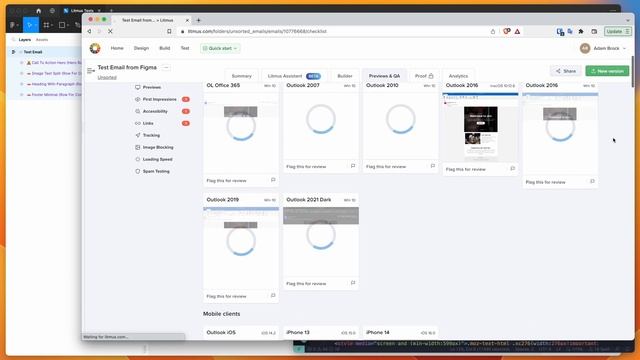Click the browser address bar URL
This screenshot has height=360, width=640.
(x=257, y=31)
